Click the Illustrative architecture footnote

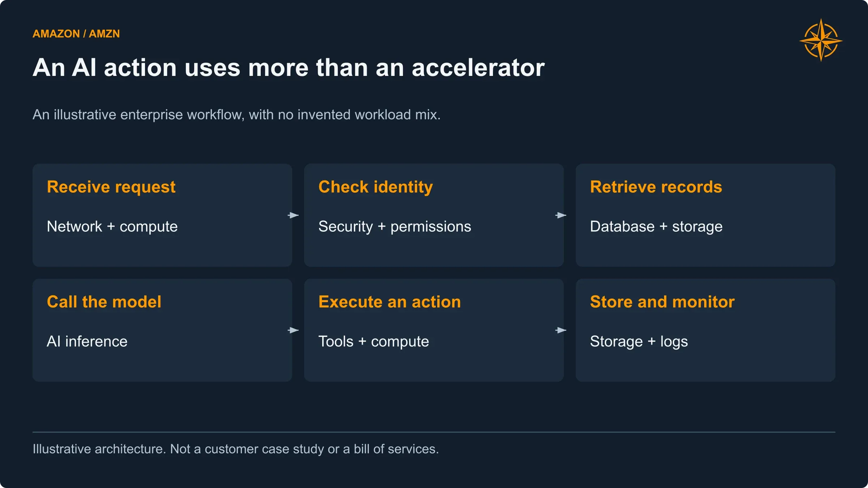(235, 449)
